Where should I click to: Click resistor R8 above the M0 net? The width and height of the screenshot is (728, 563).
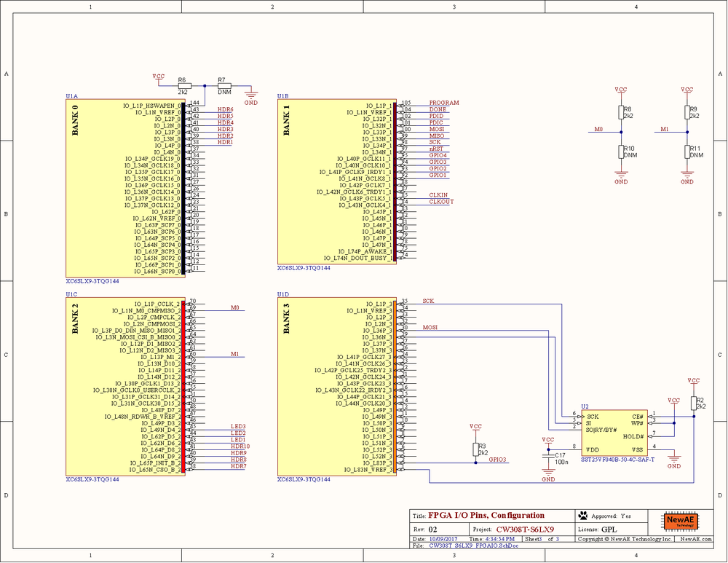(x=621, y=112)
